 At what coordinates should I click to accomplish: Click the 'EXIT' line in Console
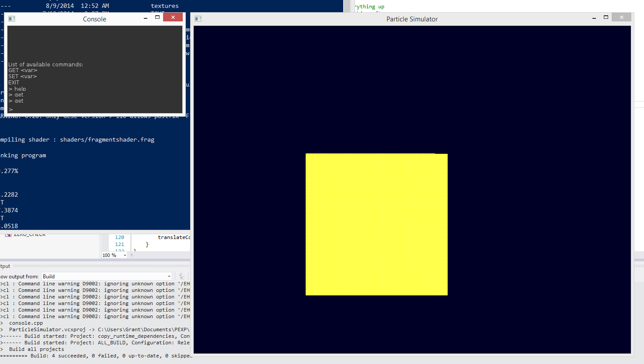click(x=14, y=83)
